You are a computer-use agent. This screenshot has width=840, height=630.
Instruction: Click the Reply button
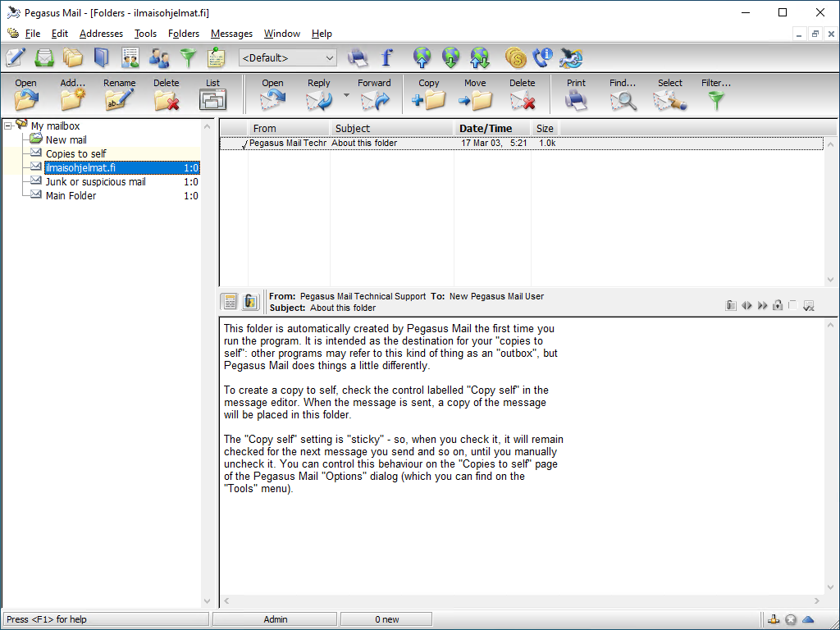[x=319, y=94]
